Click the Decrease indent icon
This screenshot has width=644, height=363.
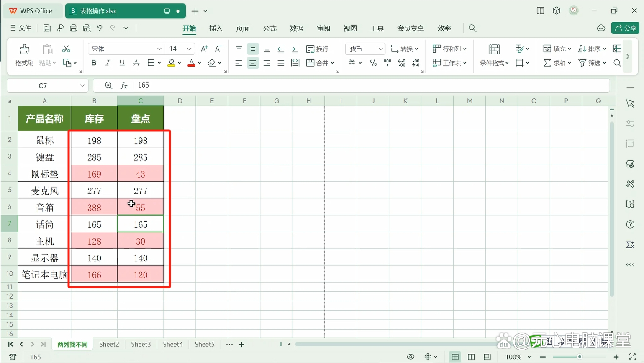[x=281, y=49]
